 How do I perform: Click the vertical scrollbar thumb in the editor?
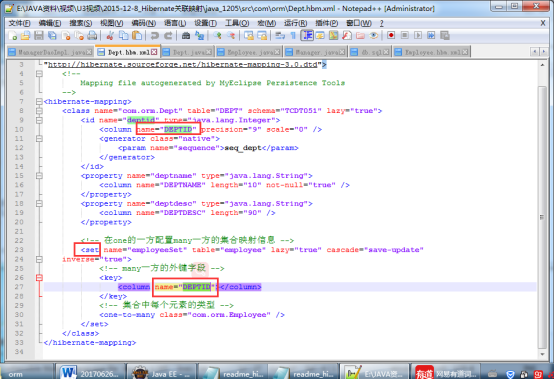tap(542, 217)
